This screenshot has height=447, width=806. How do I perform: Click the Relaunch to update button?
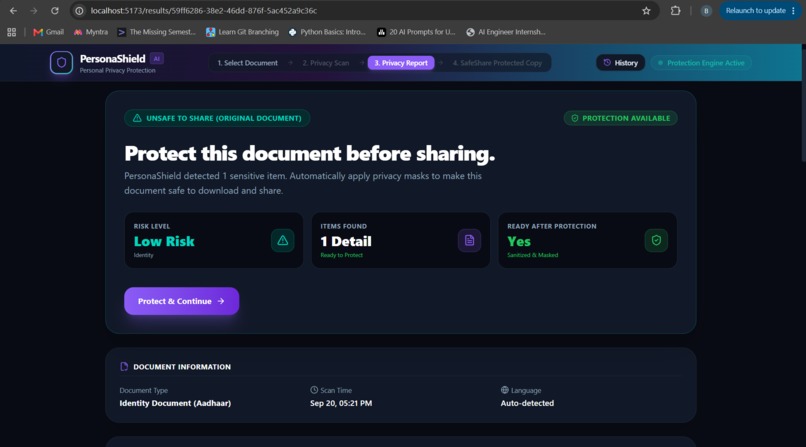756,11
